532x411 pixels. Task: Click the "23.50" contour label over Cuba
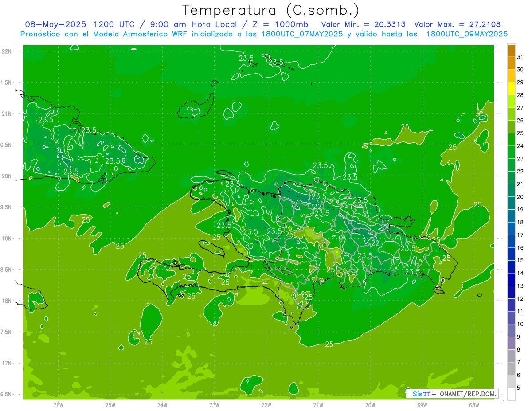115,161
